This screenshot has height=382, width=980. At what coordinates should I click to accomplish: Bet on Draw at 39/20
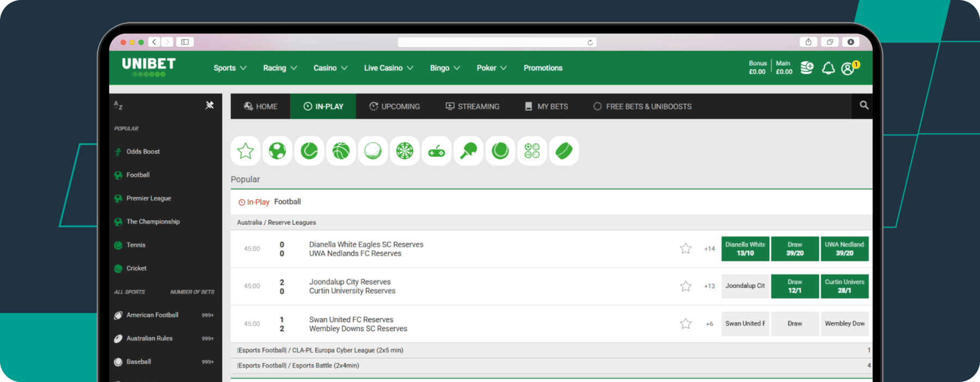(795, 249)
